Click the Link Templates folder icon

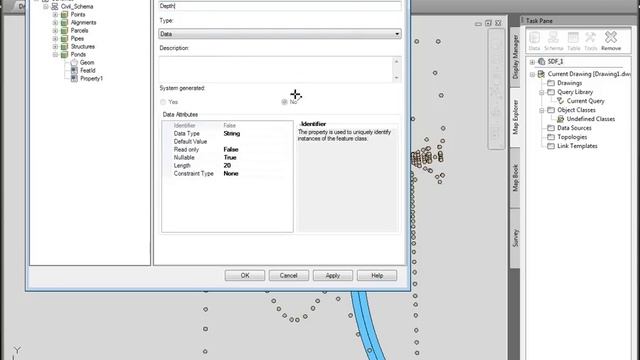pos(551,146)
